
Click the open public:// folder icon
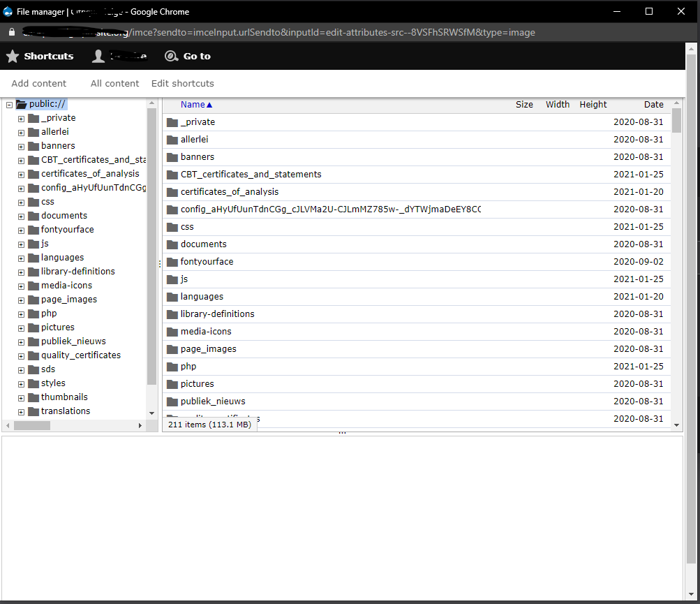pyautogui.click(x=21, y=104)
